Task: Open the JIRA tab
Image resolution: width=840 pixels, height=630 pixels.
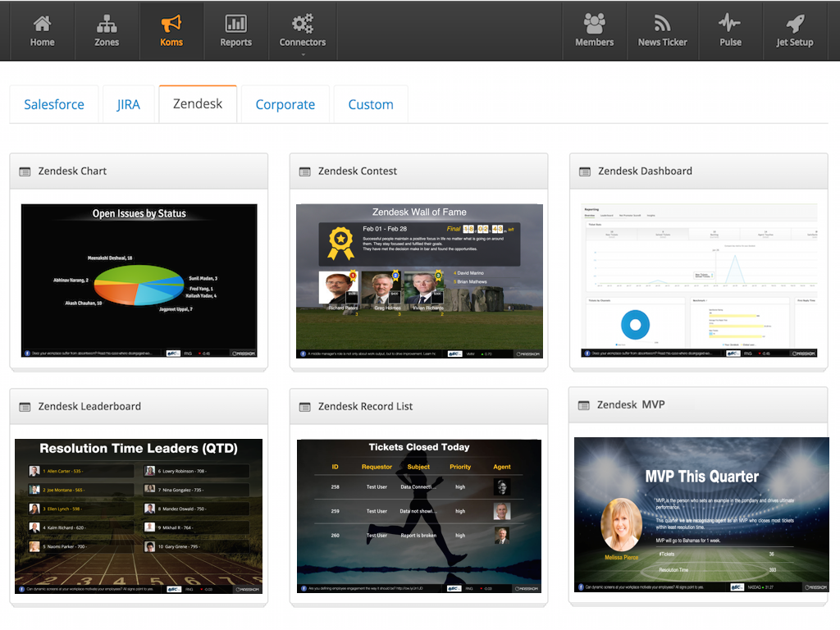Action: (x=128, y=104)
